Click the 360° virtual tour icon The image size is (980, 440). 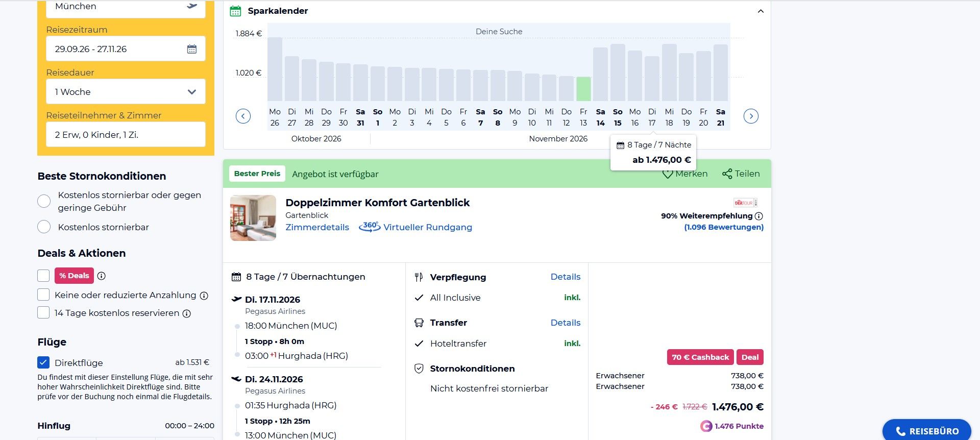pos(370,227)
